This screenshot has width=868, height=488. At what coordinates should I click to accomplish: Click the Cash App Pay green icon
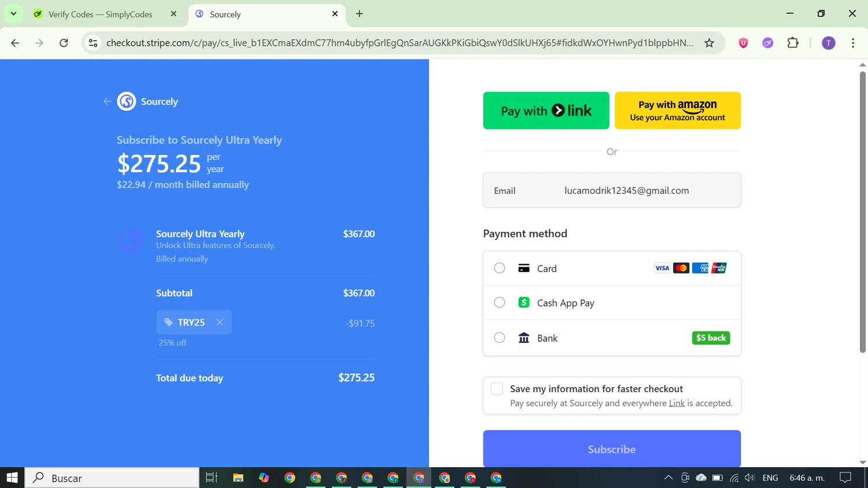click(524, 302)
